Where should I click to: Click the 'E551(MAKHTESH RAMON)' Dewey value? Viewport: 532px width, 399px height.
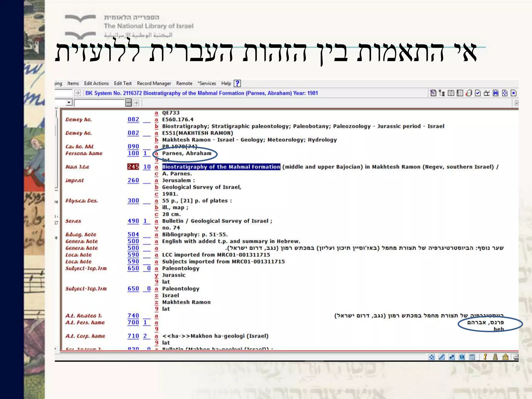click(197, 133)
